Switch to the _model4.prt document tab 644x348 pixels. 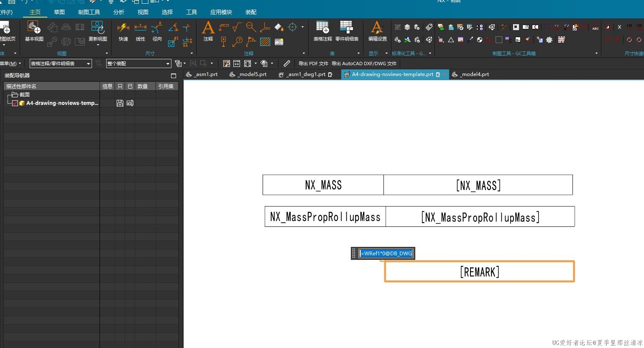[470, 74]
